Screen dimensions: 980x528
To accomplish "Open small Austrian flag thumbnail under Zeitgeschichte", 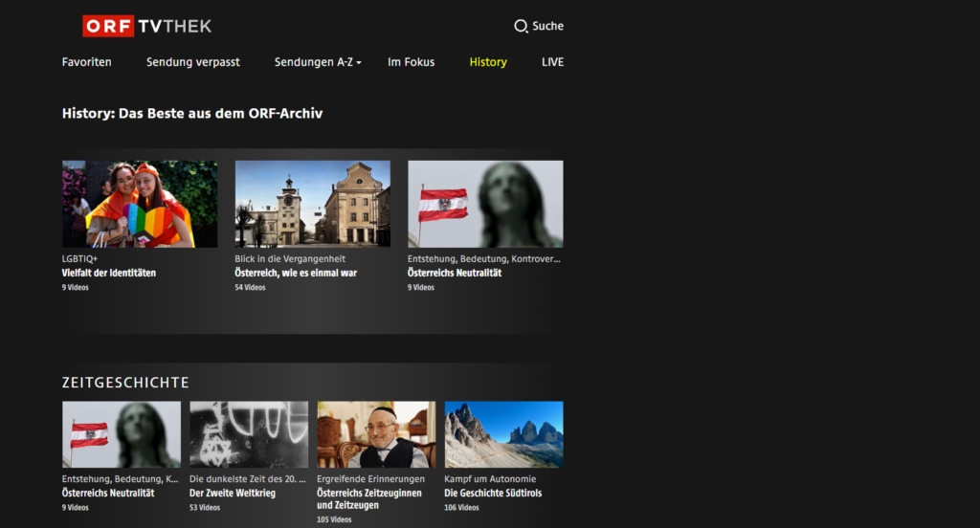I will click(x=122, y=434).
